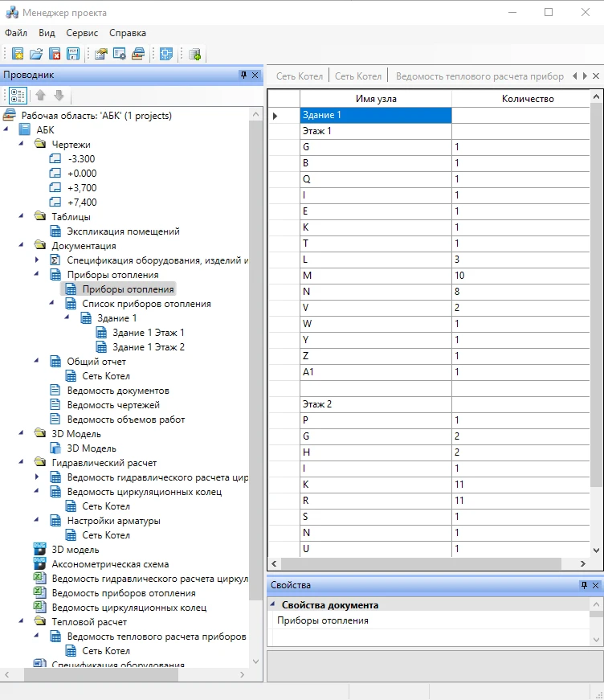This screenshot has width=604, height=700.
Task: Pin the Проводник panel
Action: click(243, 75)
